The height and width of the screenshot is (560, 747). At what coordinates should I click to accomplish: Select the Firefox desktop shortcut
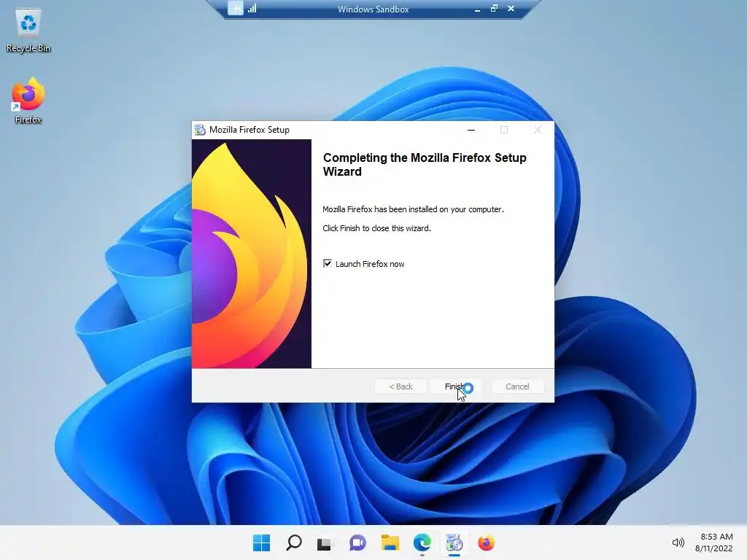pyautogui.click(x=28, y=101)
